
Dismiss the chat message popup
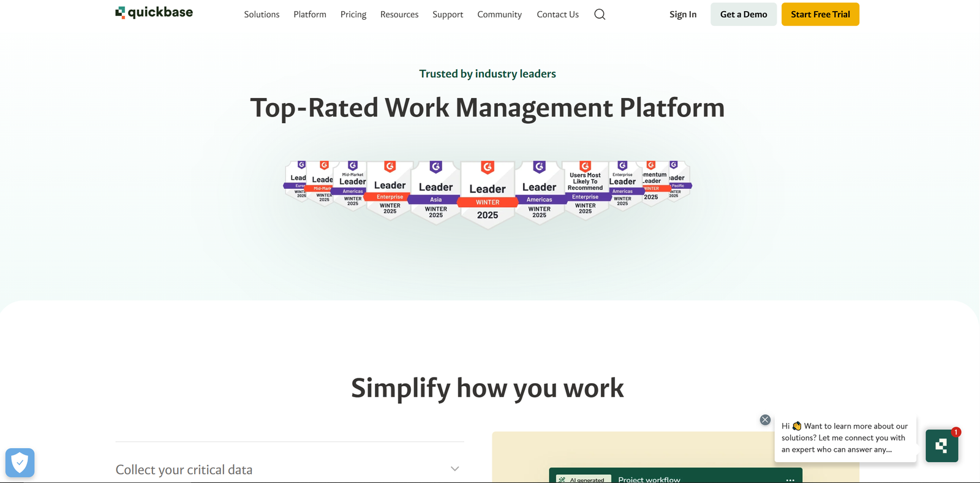coord(765,420)
